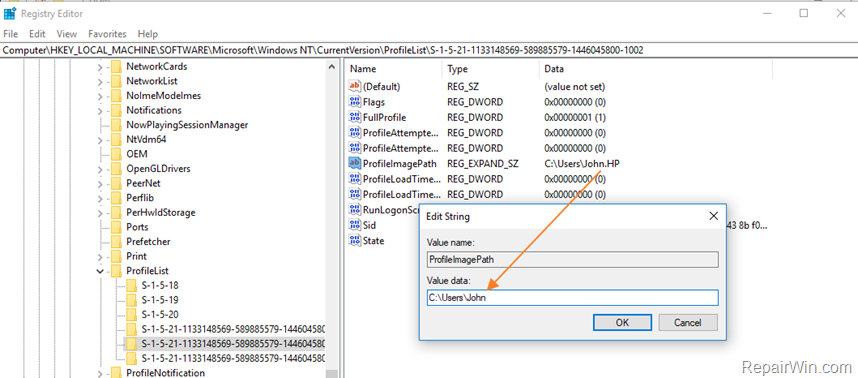Open the Help menu
Screen dimensions: 858x378
(148, 34)
